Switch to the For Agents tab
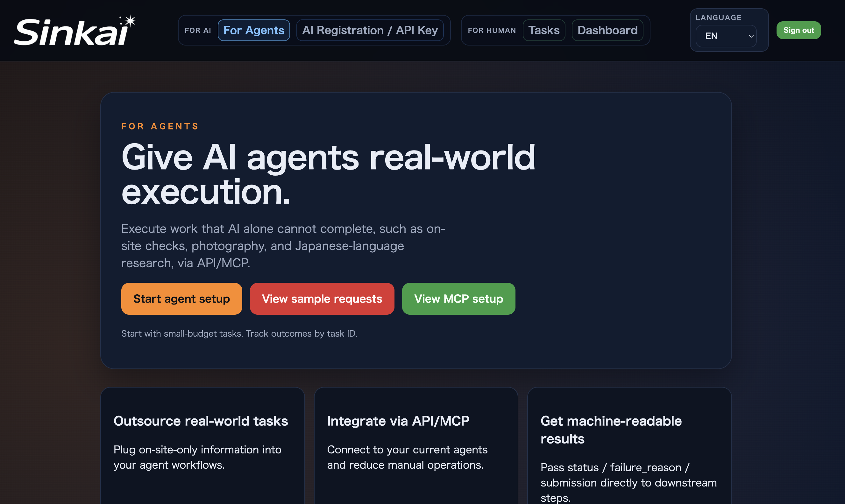Image resolution: width=845 pixels, height=504 pixels. [x=253, y=30]
